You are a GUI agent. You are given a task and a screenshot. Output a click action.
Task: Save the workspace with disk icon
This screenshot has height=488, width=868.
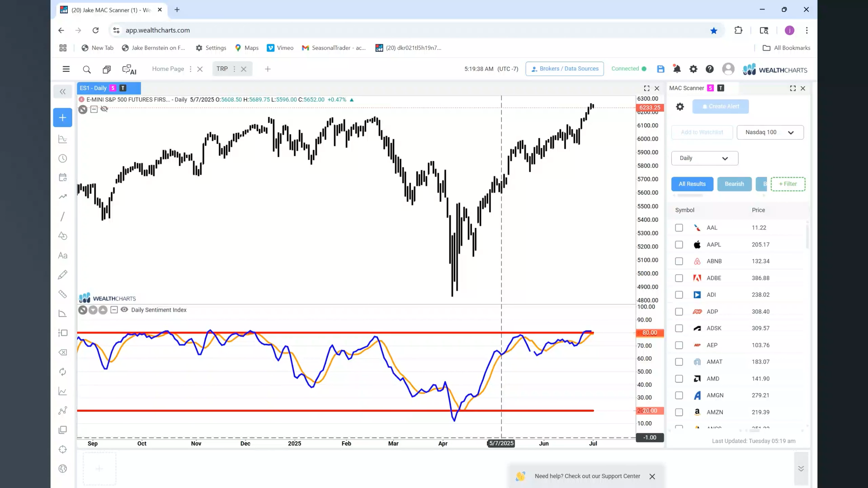[x=660, y=69]
